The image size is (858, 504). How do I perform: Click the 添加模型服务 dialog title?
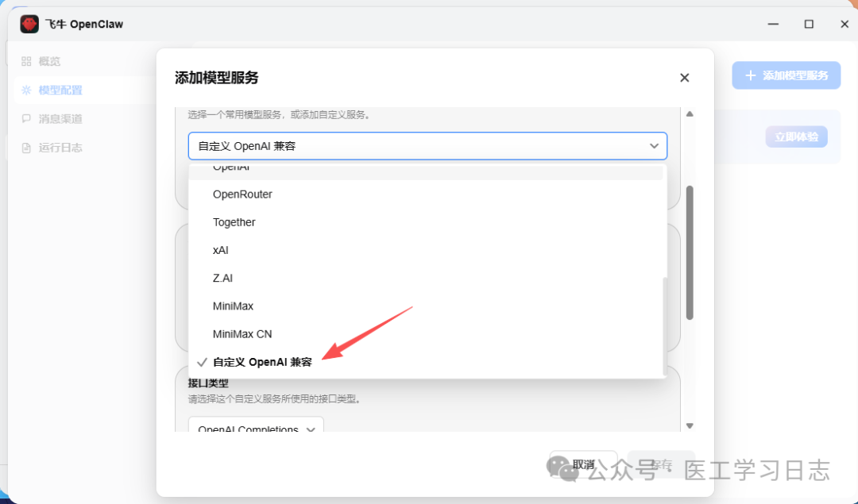(217, 78)
